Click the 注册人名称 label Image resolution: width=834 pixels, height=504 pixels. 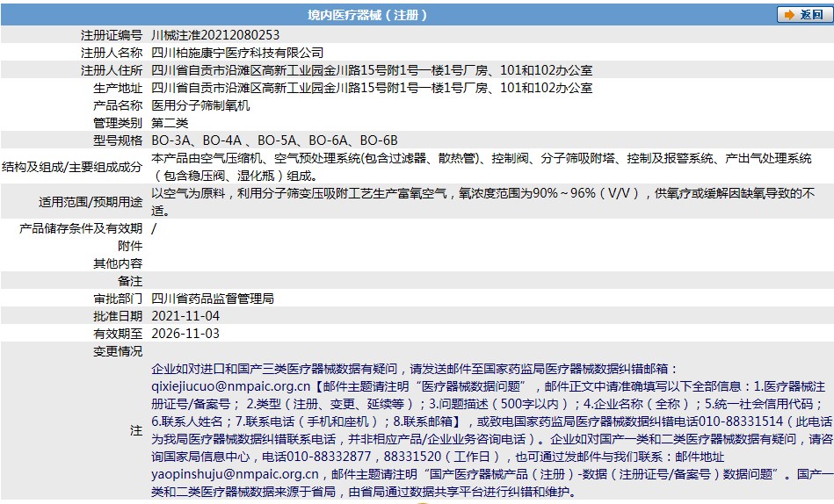[112, 53]
